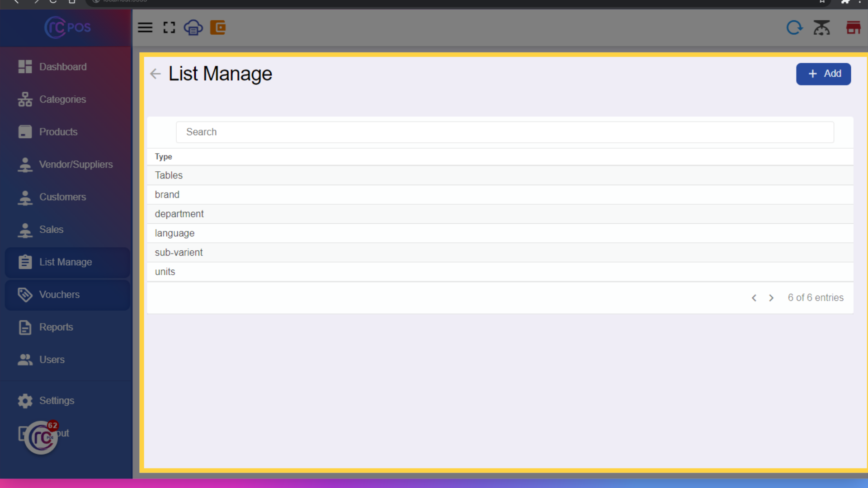Image resolution: width=868 pixels, height=488 pixels.
Task: Select the brand row
Action: (x=500, y=195)
